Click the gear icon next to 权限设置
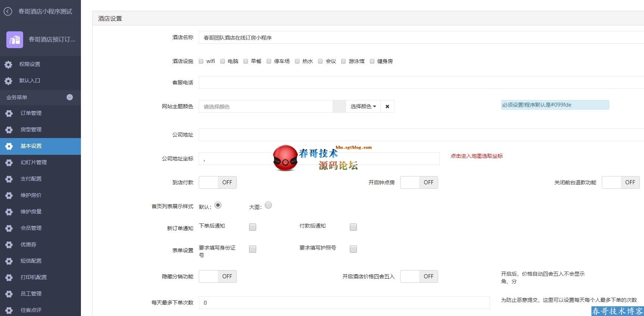This screenshot has width=644, height=316. coord(8,65)
